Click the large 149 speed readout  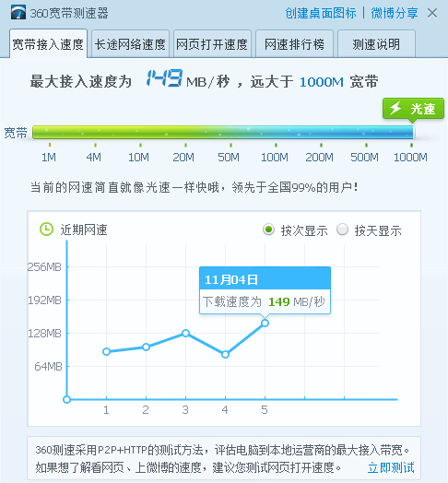click(x=164, y=78)
